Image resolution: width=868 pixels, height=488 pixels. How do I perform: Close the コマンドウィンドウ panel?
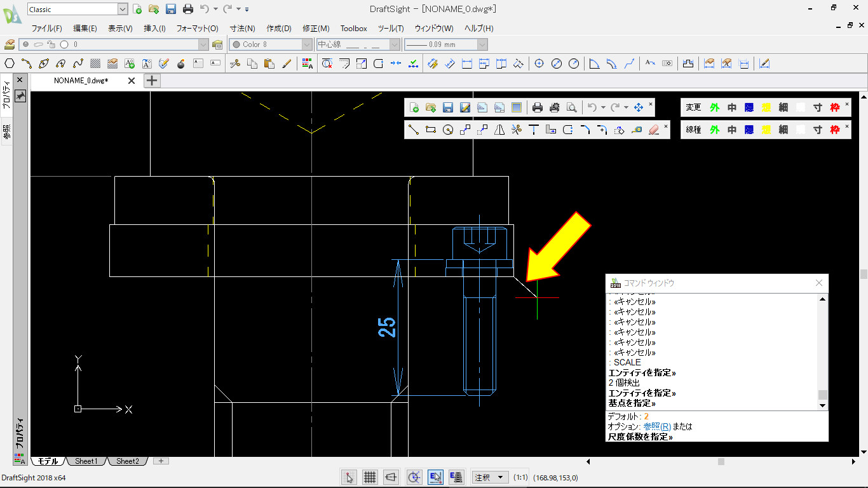coord(818,283)
